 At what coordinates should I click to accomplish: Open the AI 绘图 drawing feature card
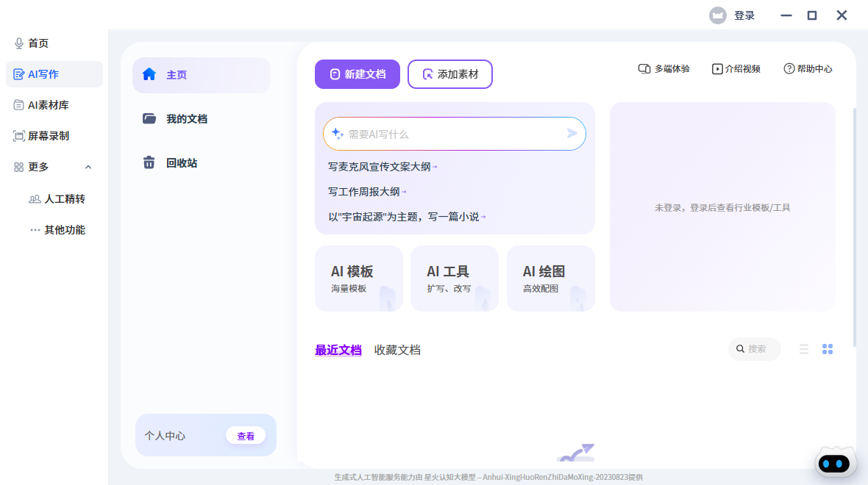coord(550,278)
